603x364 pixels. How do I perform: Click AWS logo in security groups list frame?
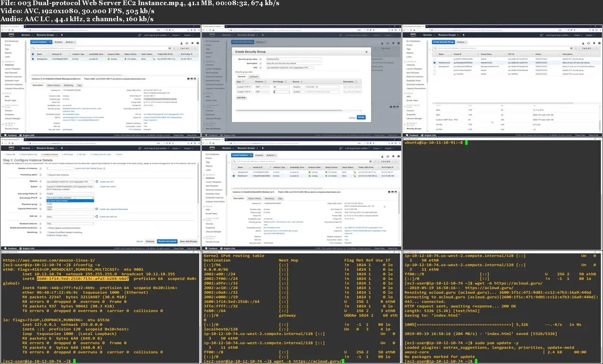click(x=413, y=35)
